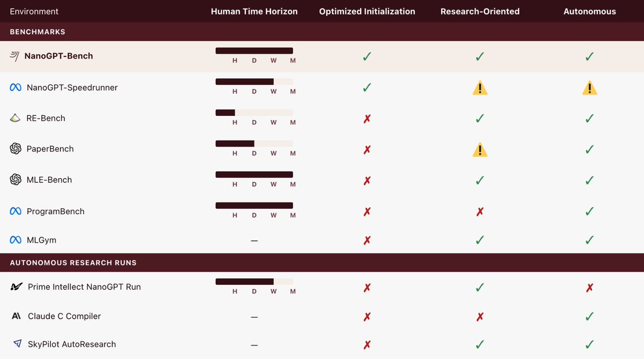
Task: Click the Research-Oriented column header
Action: click(480, 11)
